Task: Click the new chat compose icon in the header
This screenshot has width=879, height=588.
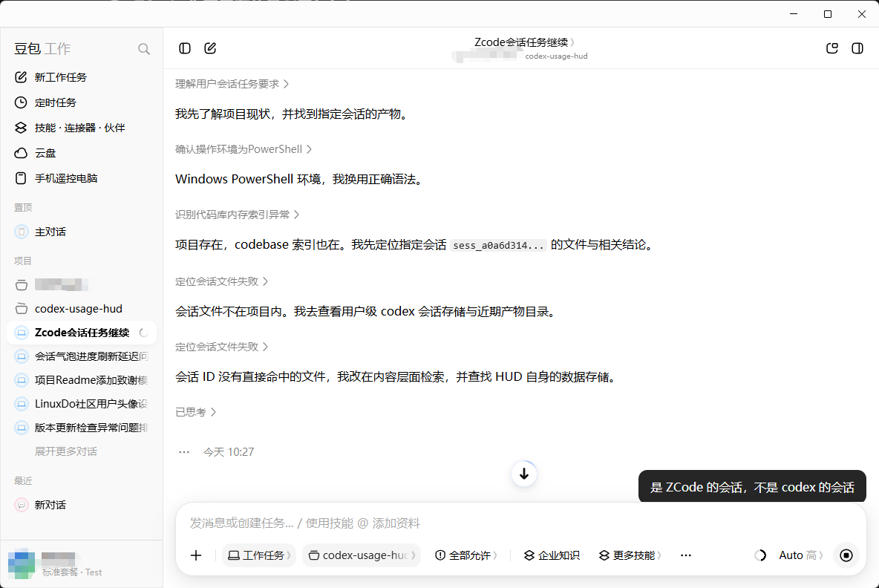Action: click(210, 48)
